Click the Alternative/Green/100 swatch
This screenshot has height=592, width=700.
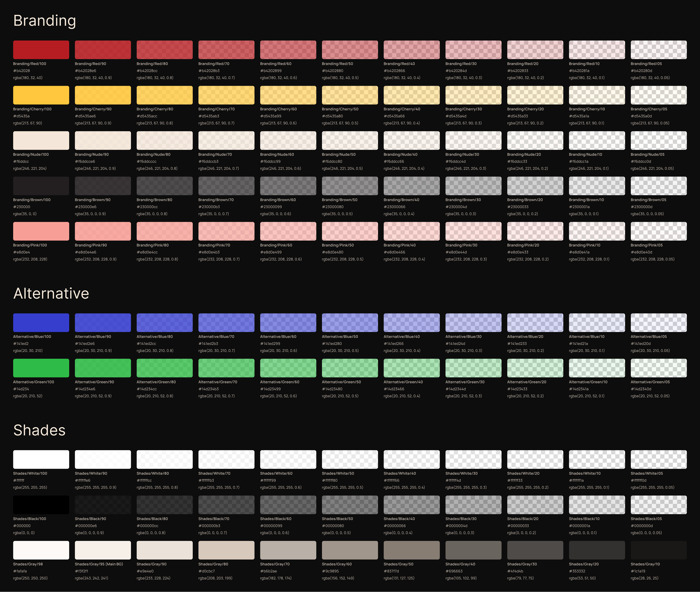coord(41,368)
